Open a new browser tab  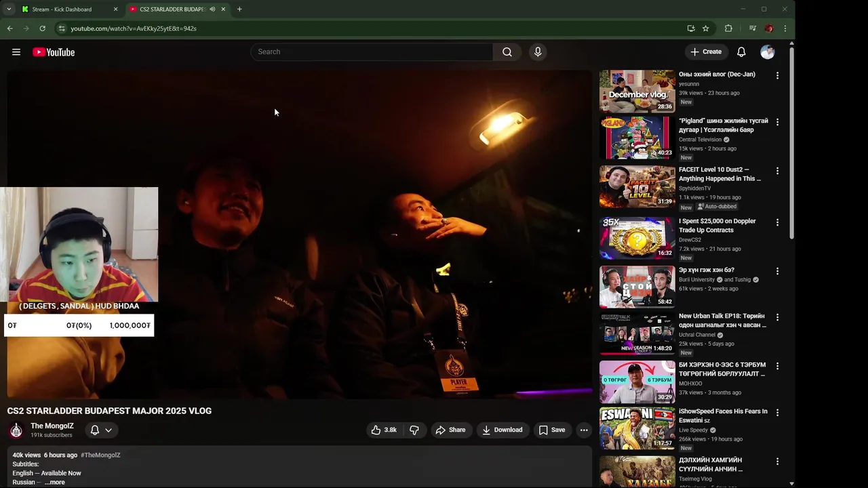coord(239,9)
